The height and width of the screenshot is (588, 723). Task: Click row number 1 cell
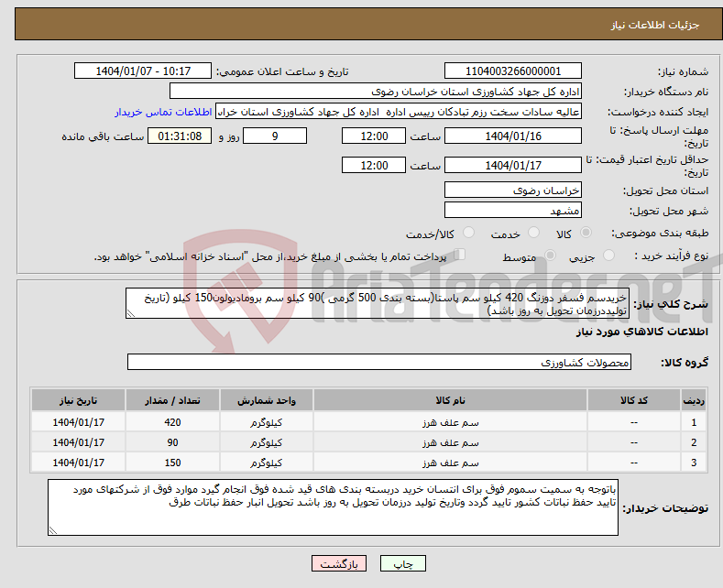(694, 422)
